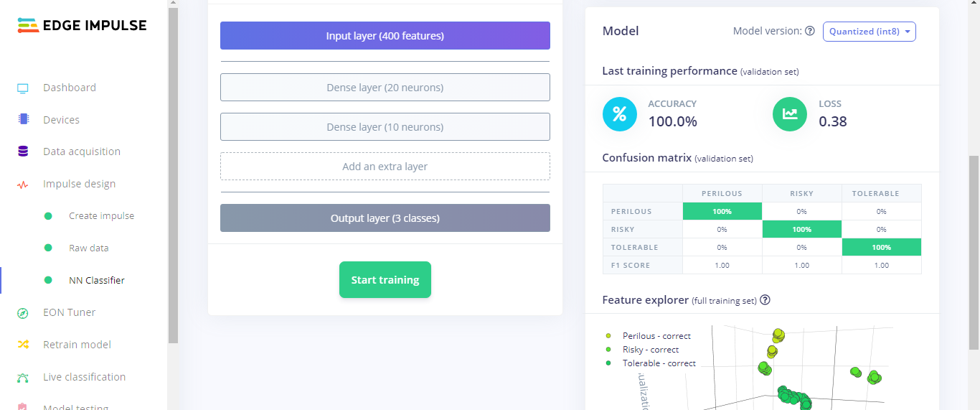Click the Impulse design pulse icon
Viewport: 980px width, 410px height.
click(23, 185)
